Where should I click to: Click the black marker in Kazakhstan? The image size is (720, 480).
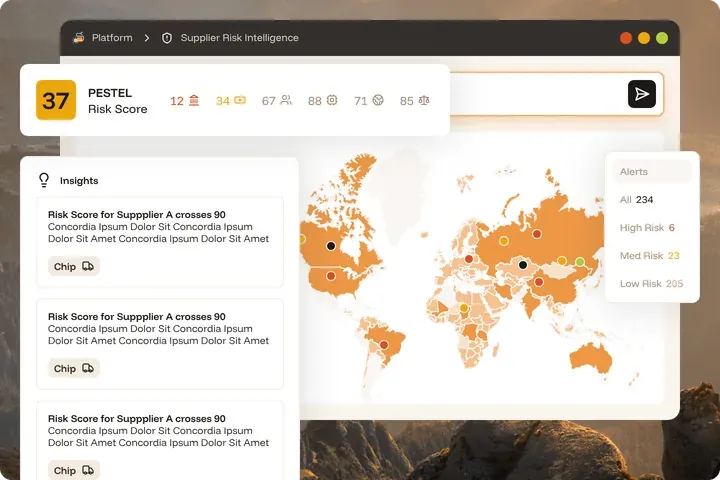(523, 265)
